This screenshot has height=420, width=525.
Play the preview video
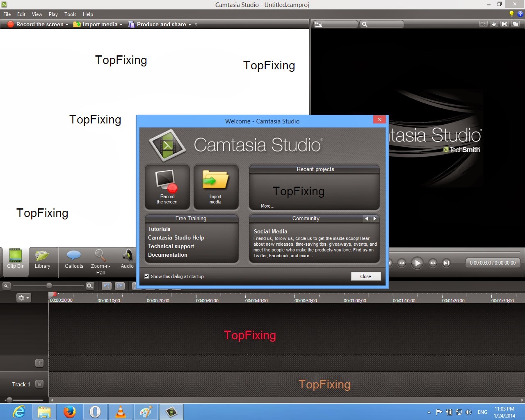point(417,263)
